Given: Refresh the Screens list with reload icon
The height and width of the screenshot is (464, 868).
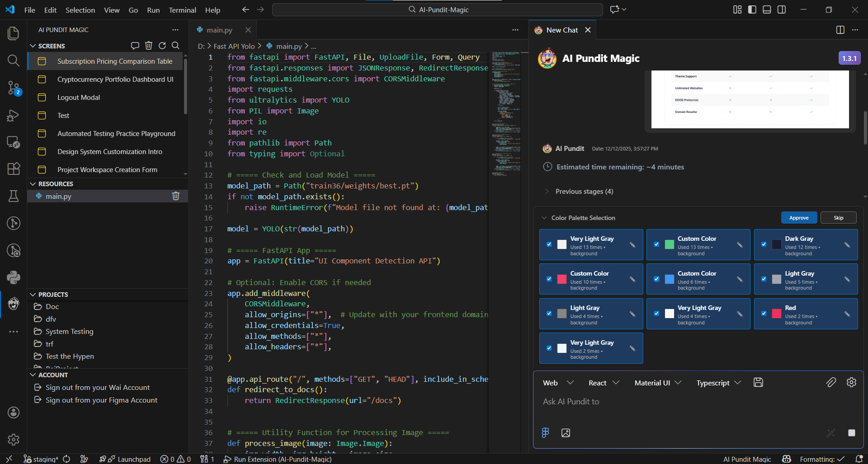Looking at the screenshot, I should [x=162, y=45].
